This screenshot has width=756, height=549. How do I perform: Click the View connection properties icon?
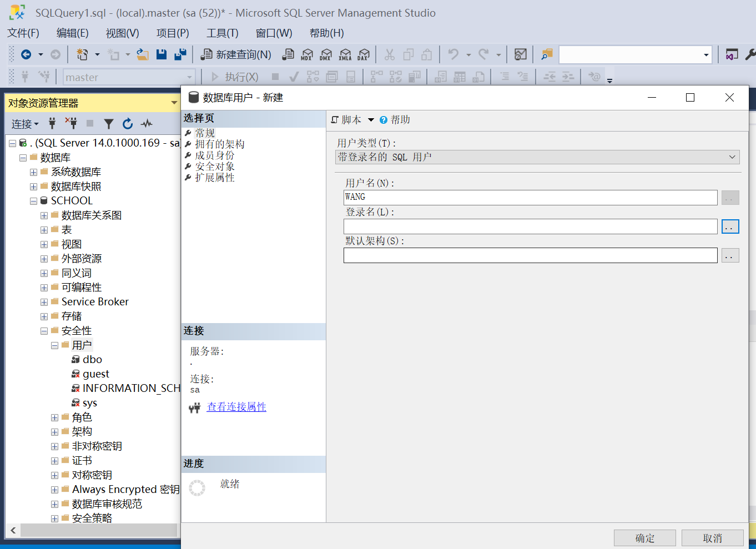point(195,408)
